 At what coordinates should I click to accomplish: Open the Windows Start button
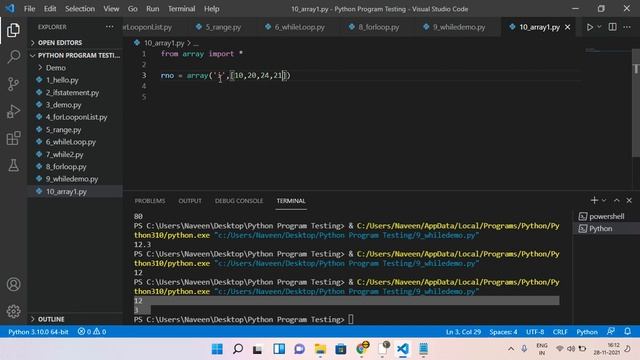click(x=217, y=349)
